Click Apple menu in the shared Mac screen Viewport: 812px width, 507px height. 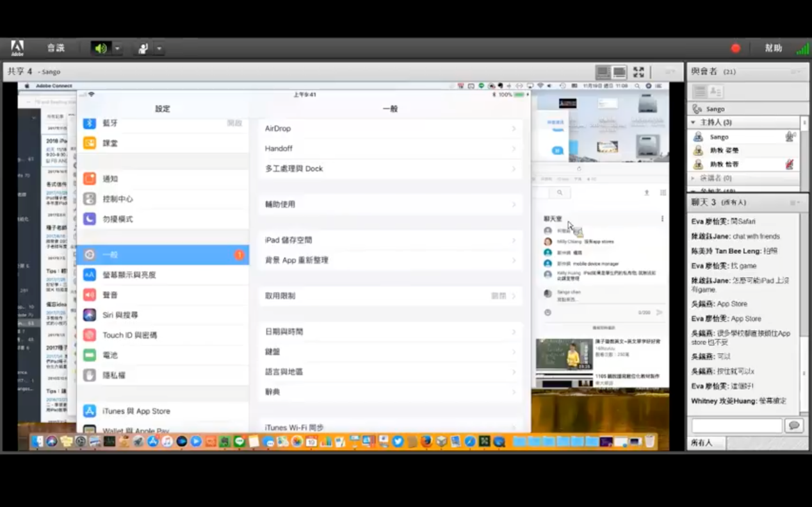(x=27, y=86)
